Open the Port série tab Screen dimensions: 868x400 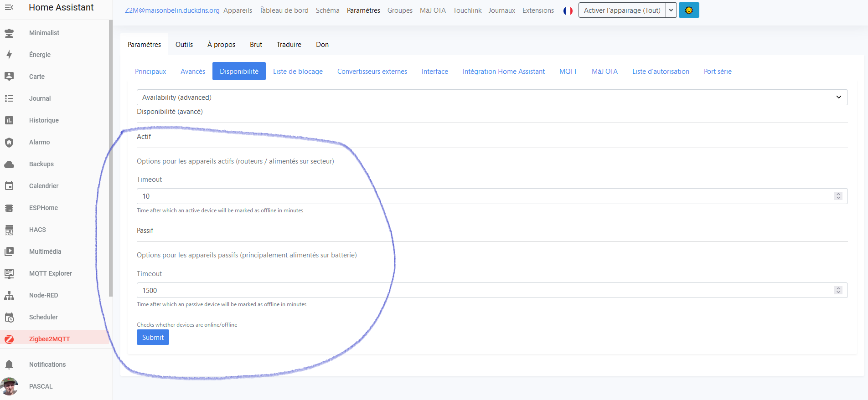[x=718, y=71]
